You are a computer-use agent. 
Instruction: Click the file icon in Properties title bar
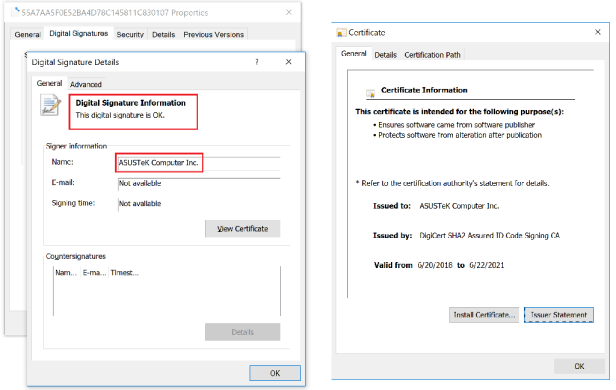point(16,12)
